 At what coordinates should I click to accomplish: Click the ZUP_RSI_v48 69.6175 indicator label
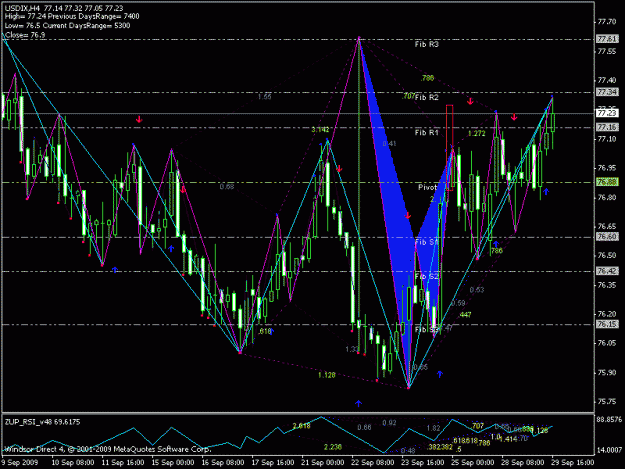point(43,422)
